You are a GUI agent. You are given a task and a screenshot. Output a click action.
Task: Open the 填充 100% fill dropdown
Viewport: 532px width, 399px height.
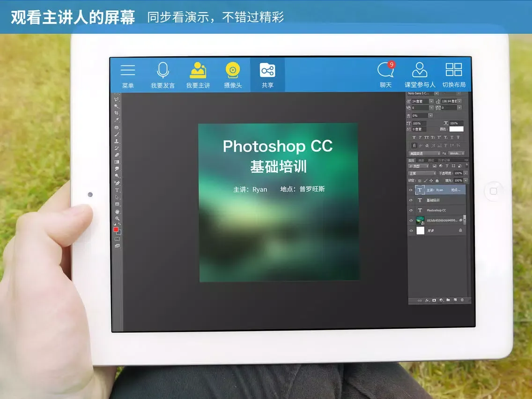[466, 180]
